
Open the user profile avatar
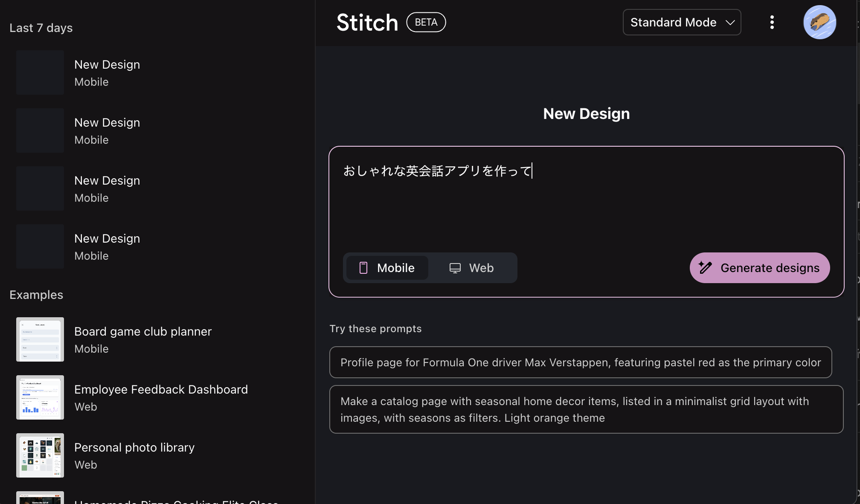click(x=819, y=22)
